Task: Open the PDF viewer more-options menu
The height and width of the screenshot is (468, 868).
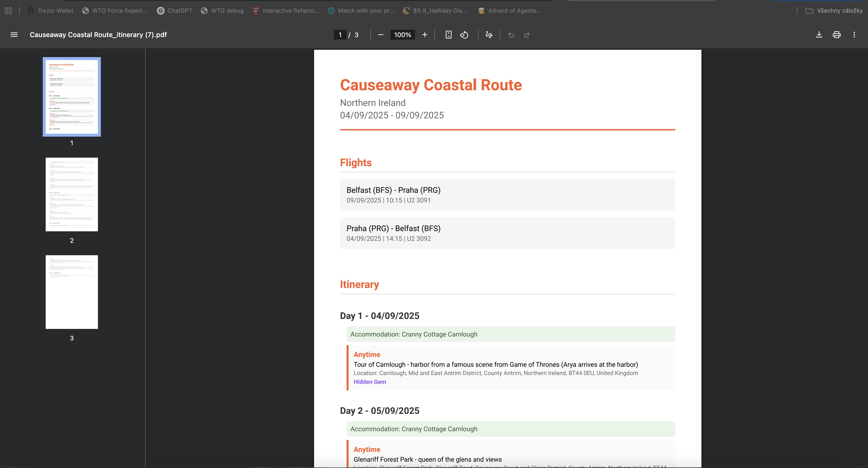Action: tap(854, 35)
